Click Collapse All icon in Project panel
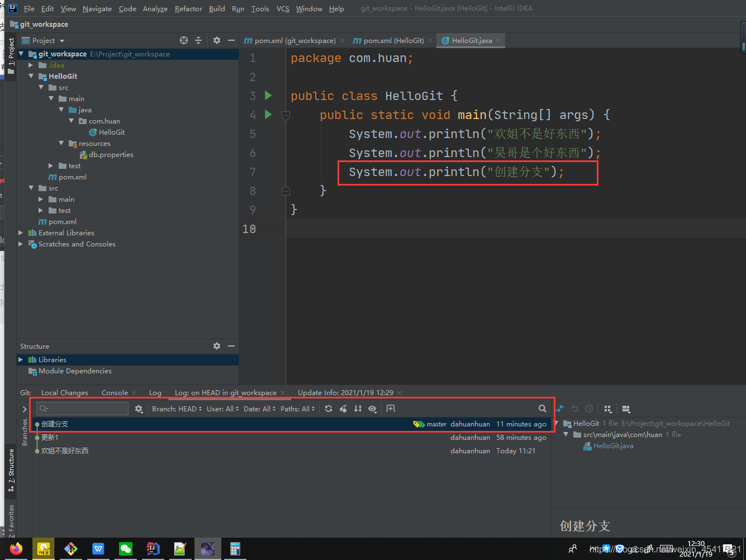The width and height of the screenshot is (746, 560). click(198, 40)
